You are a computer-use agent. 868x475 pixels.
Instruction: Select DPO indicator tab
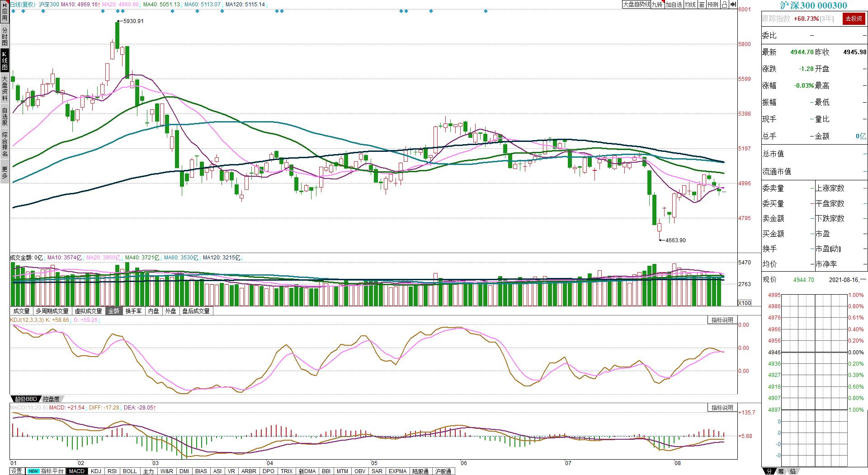269,471
